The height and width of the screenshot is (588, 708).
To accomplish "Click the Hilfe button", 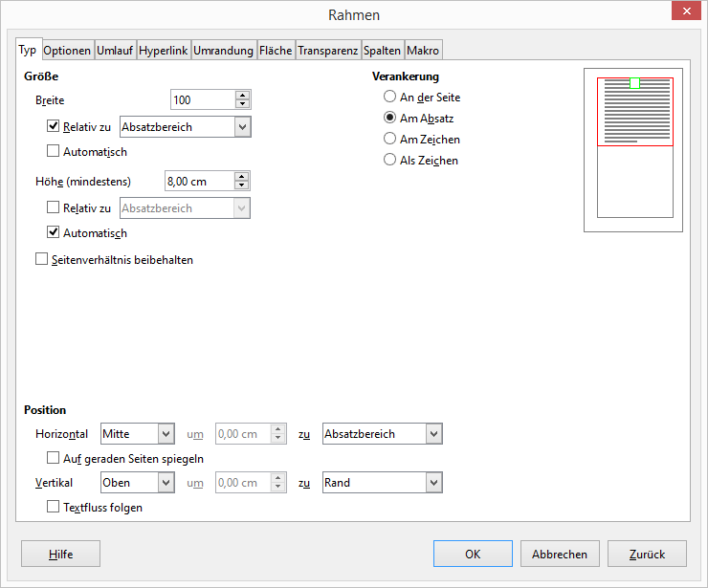I will 60,554.
